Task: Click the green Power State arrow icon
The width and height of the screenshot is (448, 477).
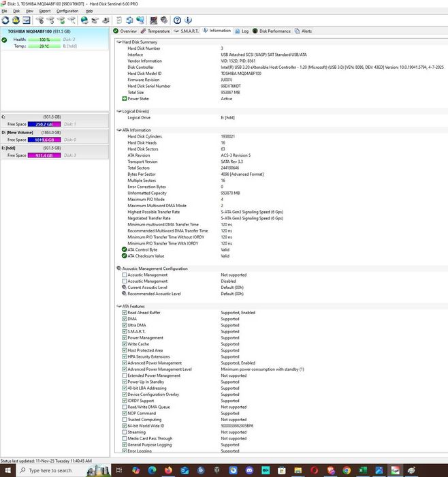Action: coord(124,99)
